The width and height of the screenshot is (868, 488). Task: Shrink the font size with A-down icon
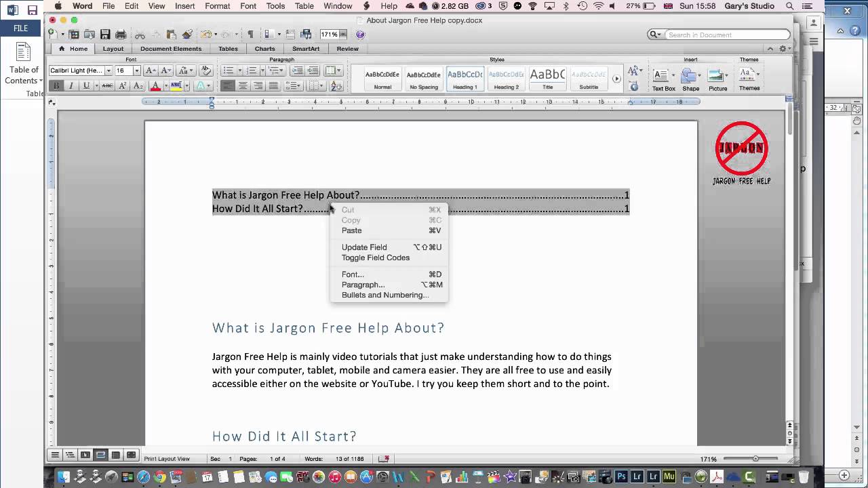click(165, 70)
